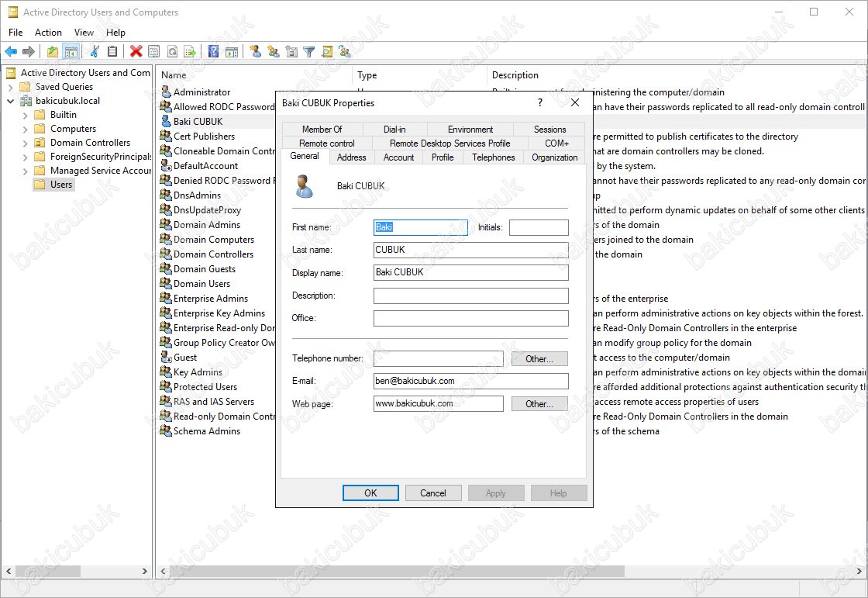Sort by the Name column header

tap(254, 74)
